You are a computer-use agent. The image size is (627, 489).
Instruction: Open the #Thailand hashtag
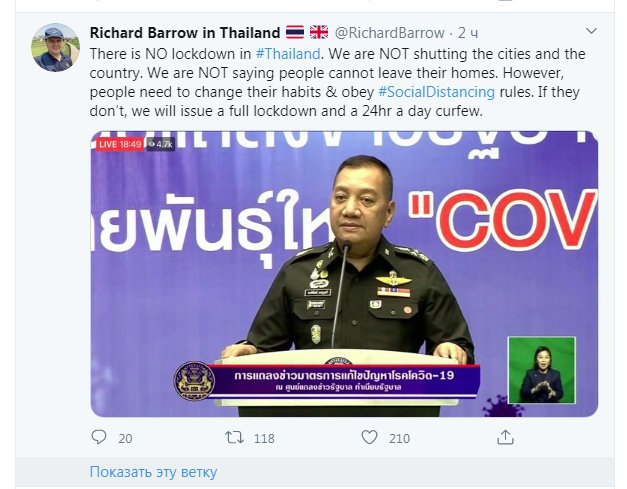pyautogui.click(x=288, y=54)
